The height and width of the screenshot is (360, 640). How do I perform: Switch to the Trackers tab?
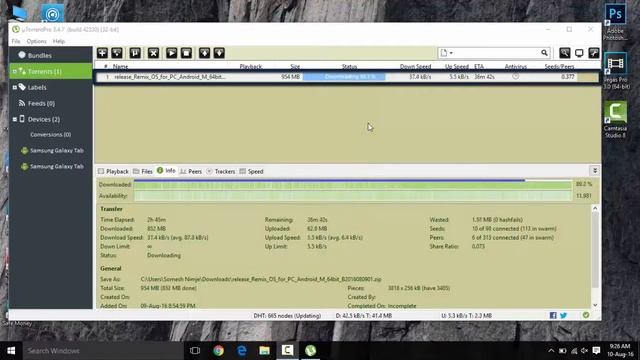coord(220,171)
